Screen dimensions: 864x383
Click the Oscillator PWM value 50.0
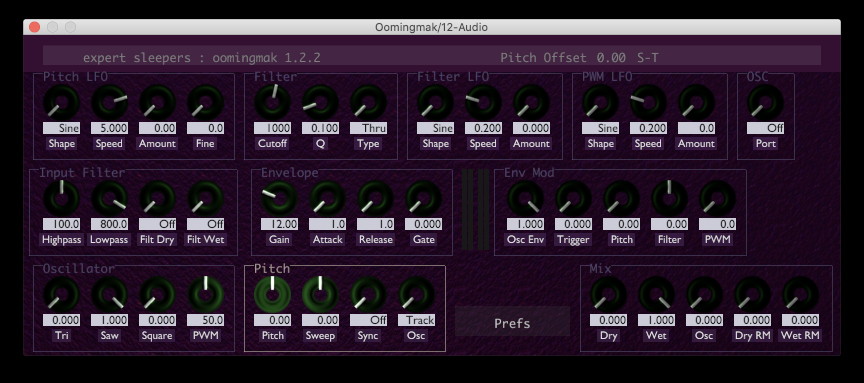pos(206,320)
